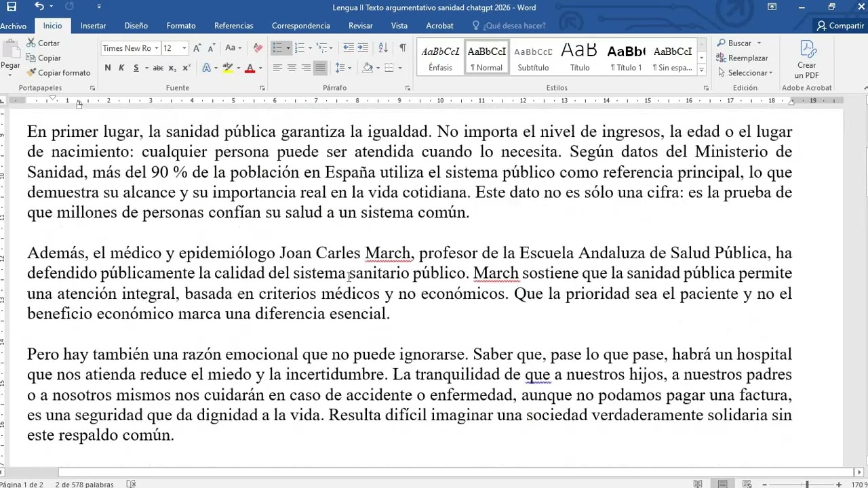Screen dimensions: 868x488
Task: Open the proofing status icon in status bar
Action: pos(132,484)
